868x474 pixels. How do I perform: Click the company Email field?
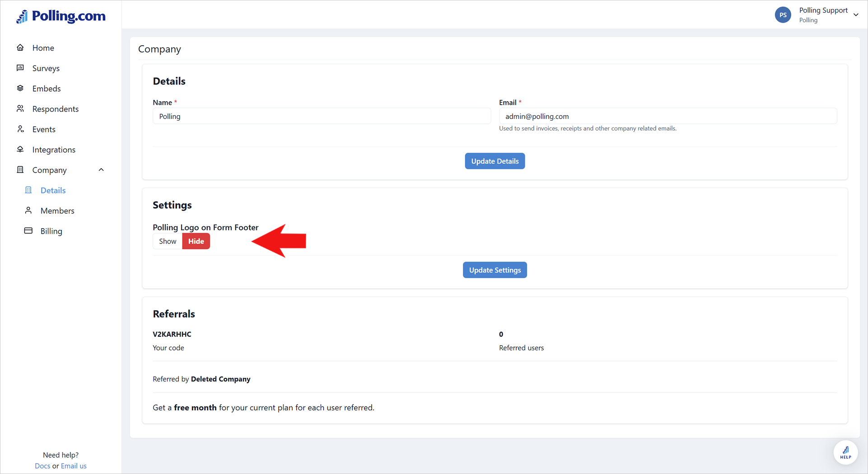[668, 116]
